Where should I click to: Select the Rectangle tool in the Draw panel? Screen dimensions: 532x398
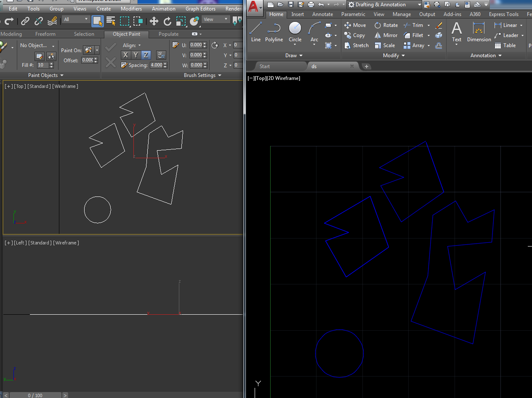tap(328, 25)
